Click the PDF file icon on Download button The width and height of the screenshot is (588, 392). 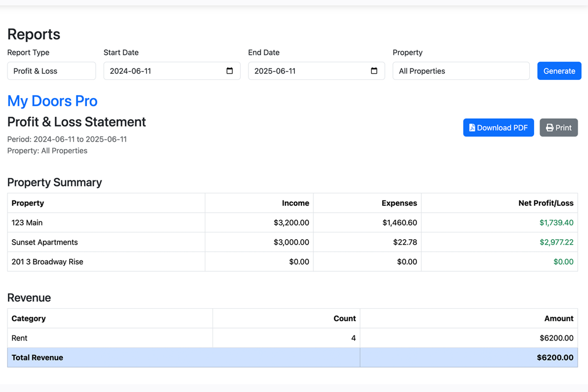pos(472,127)
